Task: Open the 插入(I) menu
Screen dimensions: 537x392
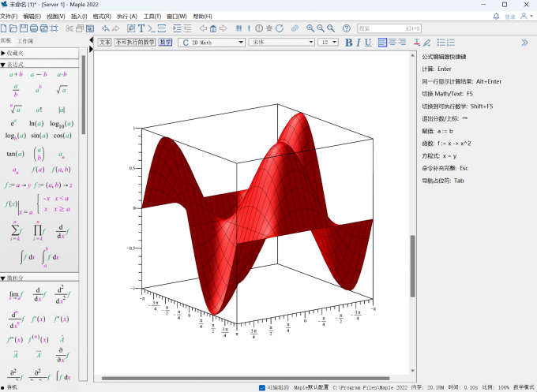Action: (79, 16)
